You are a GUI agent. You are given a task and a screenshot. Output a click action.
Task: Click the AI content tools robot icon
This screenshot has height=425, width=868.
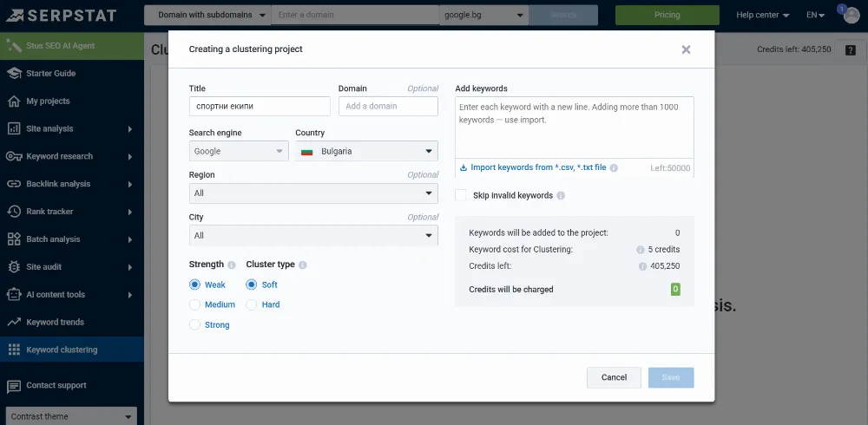14,294
